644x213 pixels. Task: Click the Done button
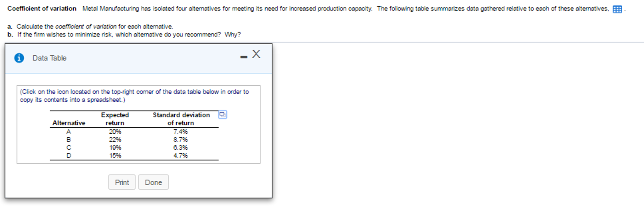coord(153,182)
